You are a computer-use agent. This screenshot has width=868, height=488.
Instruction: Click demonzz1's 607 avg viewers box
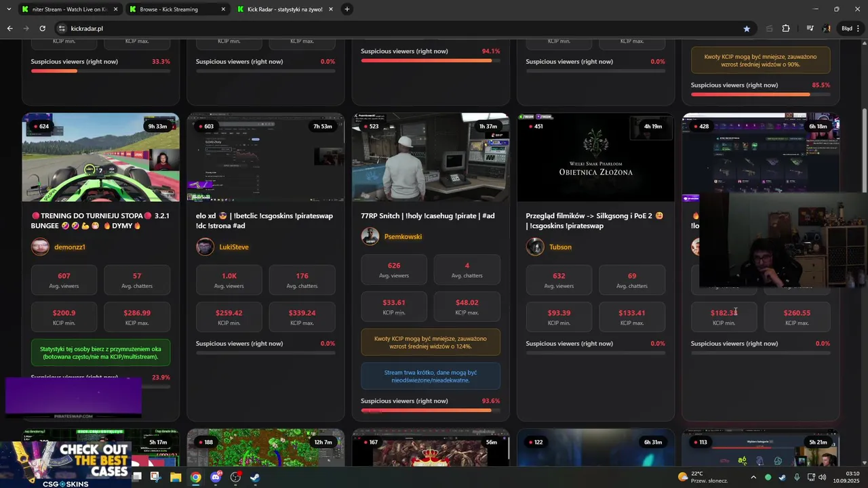[64, 280]
